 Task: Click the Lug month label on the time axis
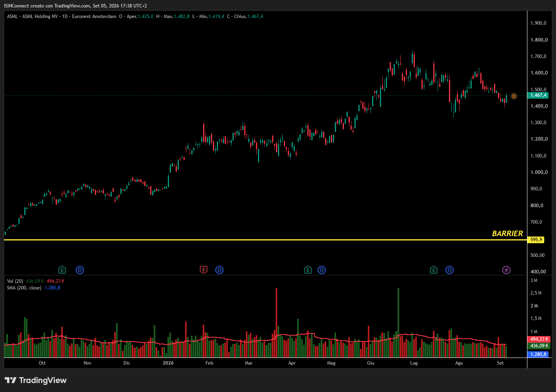coord(414,363)
